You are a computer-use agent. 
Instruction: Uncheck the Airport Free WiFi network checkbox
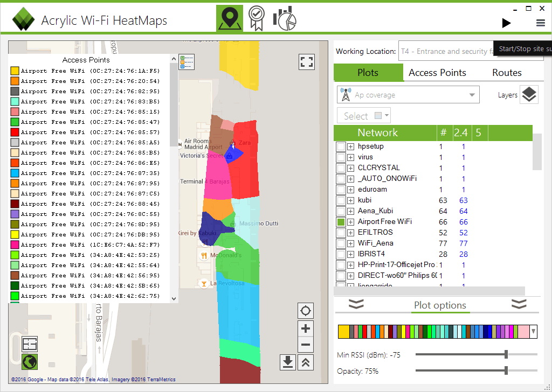click(341, 222)
